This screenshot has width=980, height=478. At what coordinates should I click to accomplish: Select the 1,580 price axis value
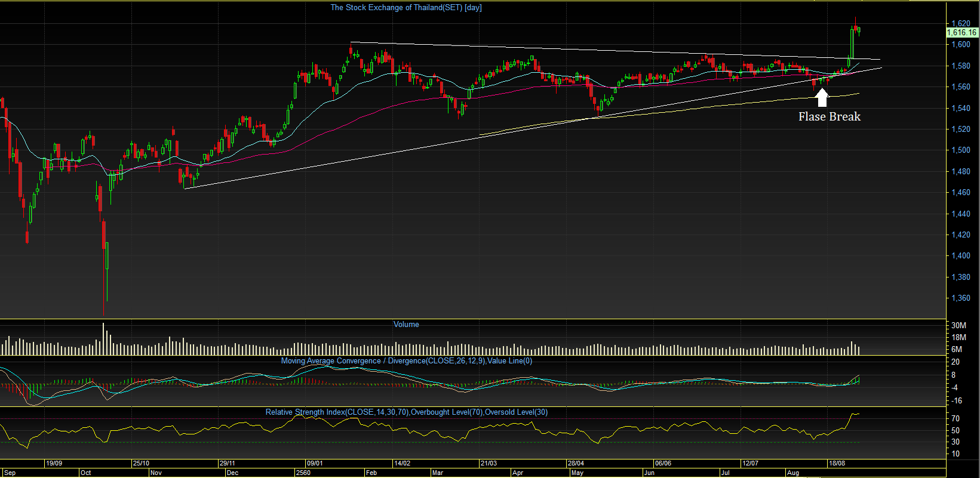pyautogui.click(x=961, y=66)
